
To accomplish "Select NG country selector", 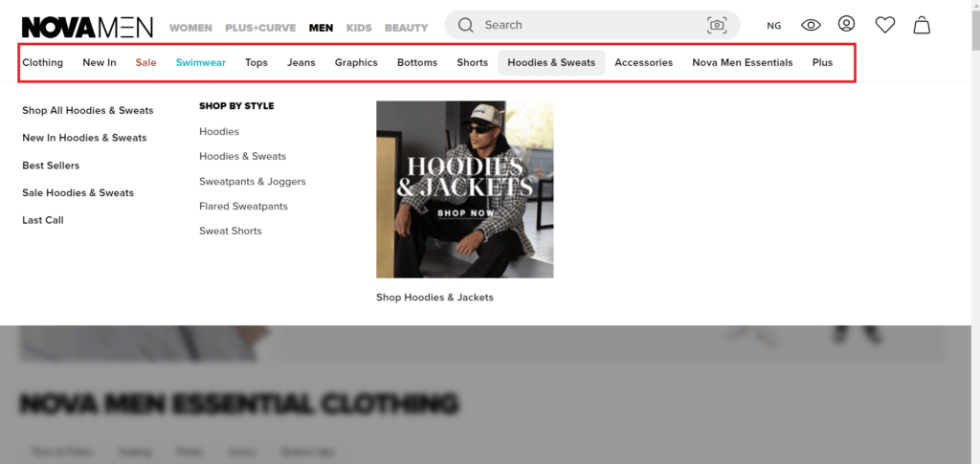I will (x=773, y=26).
